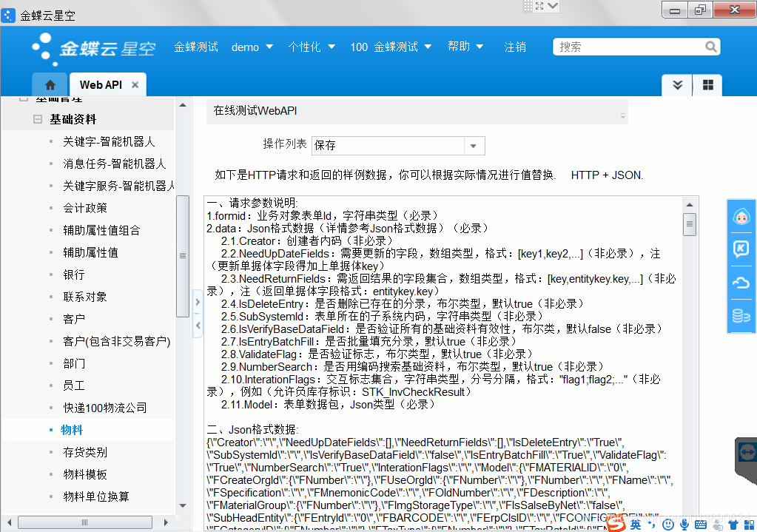Viewport: 757px width, 532px height.
Task: Click the text area scrollbar thumb
Action: pyautogui.click(x=690, y=224)
